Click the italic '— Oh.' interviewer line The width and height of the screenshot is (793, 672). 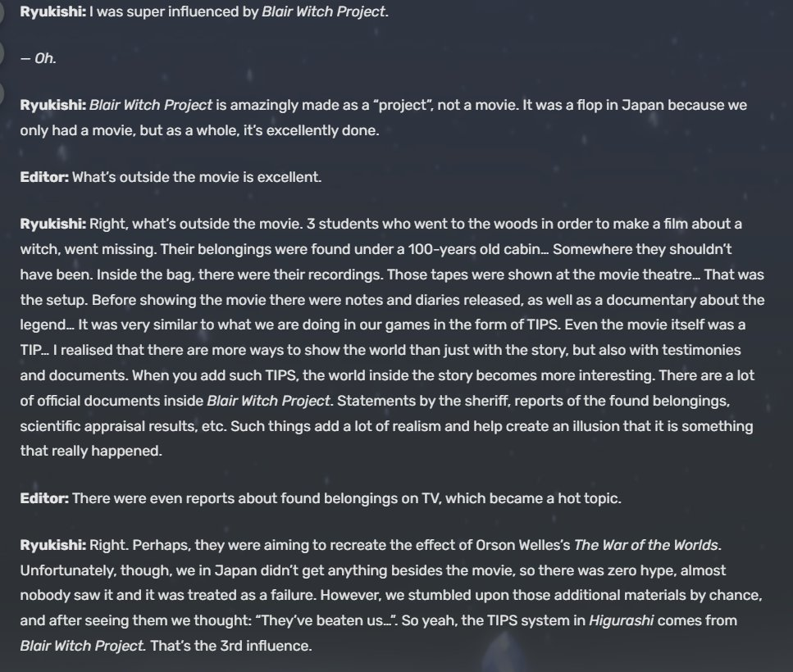click(38, 59)
